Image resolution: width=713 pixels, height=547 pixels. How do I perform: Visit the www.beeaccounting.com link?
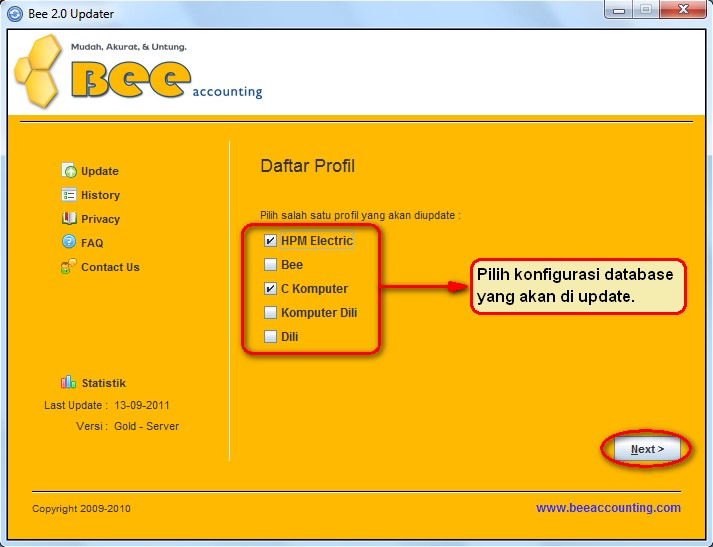coord(608,508)
